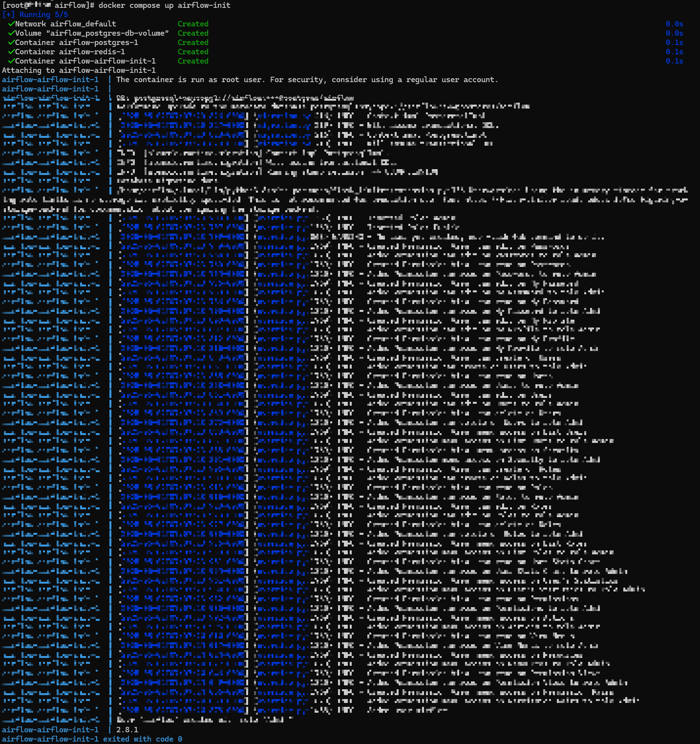Click "Created" status on the airflow-postgres-1 row
This screenshot has height=744, width=700.
(193, 42)
